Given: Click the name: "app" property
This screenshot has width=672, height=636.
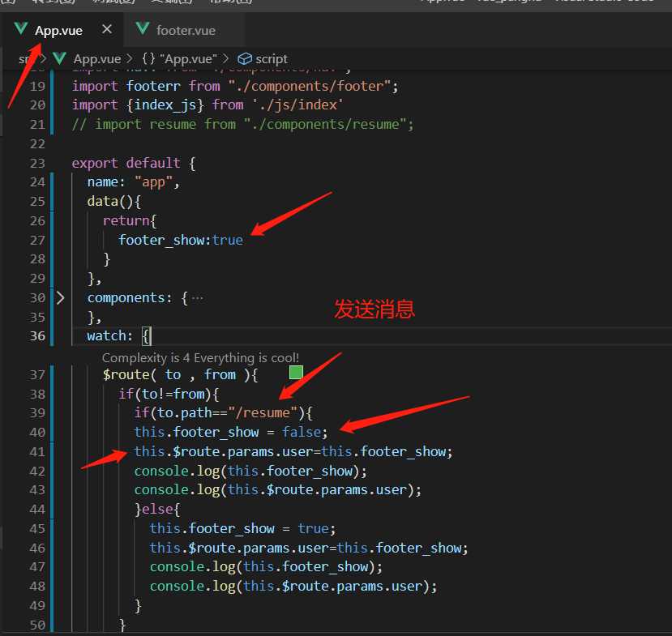Looking at the screenshot, I should pos(133,182).
